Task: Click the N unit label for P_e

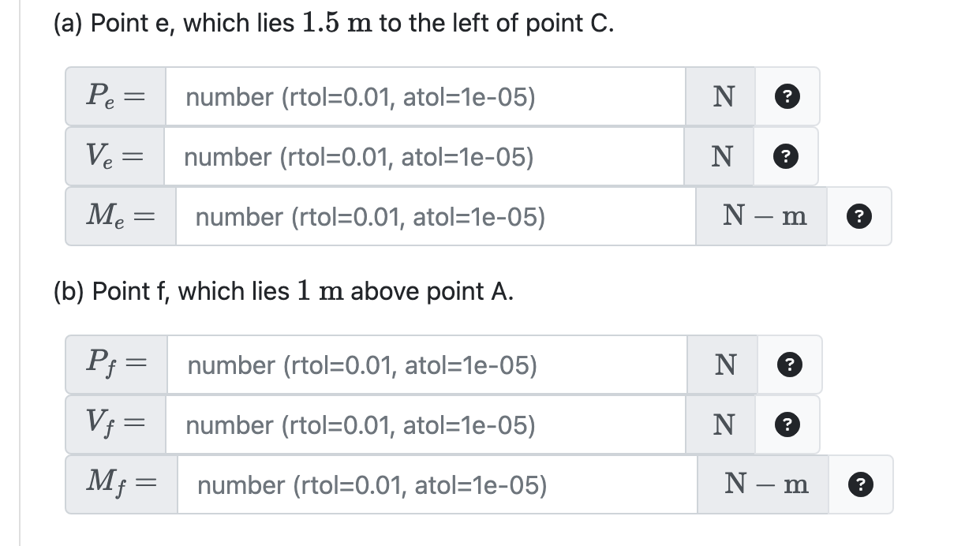Action: 720,97
